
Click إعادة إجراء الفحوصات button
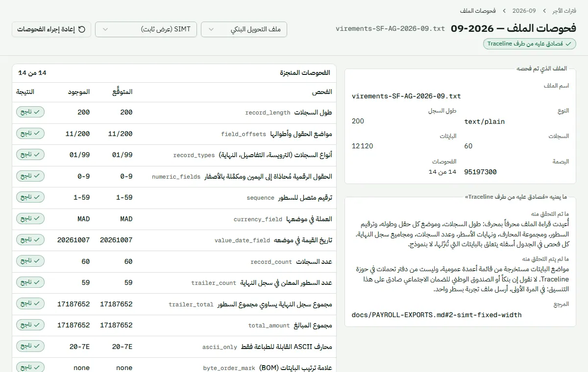tap(51, 29)
